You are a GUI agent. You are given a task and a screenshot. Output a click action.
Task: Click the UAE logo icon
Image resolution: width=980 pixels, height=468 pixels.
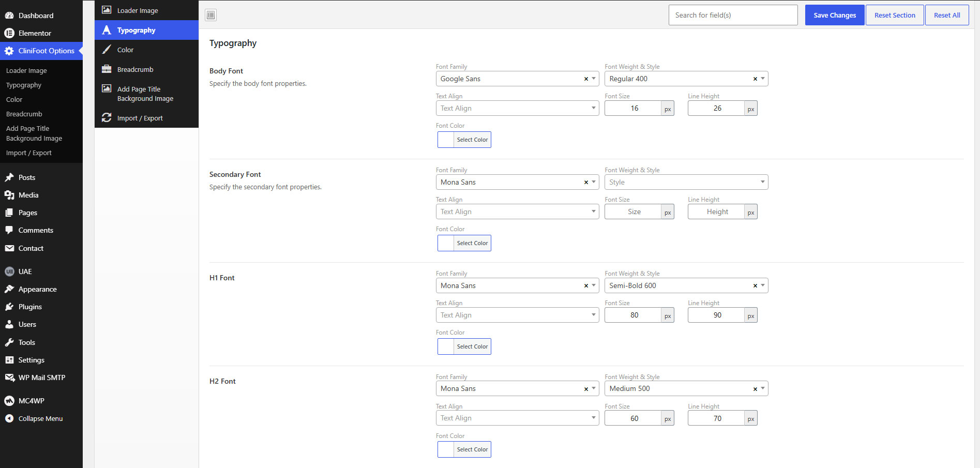9,271
